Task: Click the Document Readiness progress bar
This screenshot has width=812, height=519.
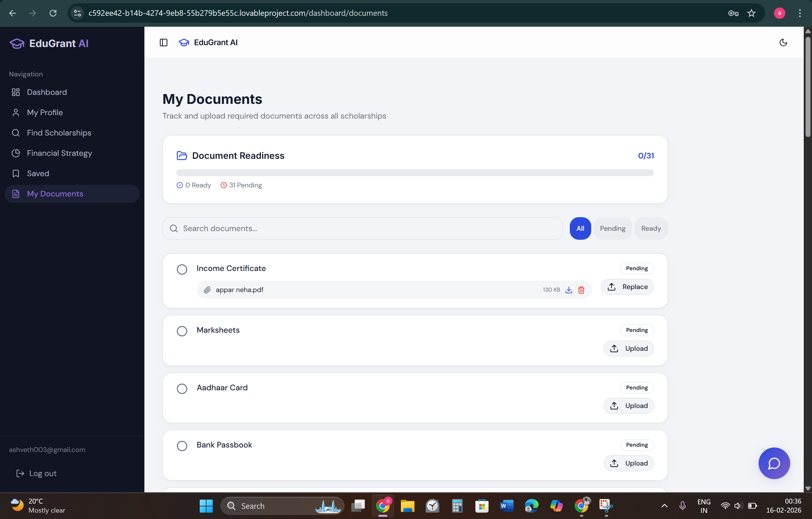Action: [415, 173]
